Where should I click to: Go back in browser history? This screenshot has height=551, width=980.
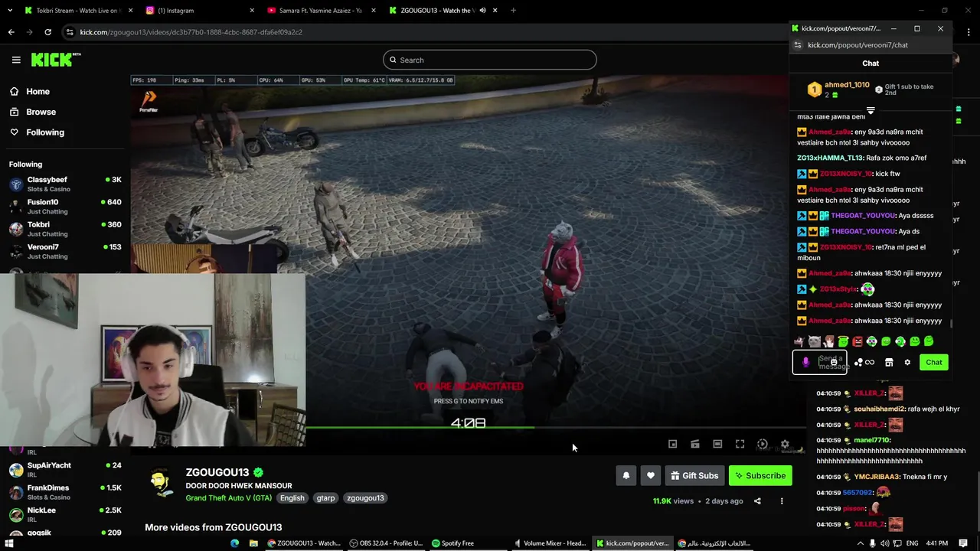pyautogui.click(x=11, y=32)
